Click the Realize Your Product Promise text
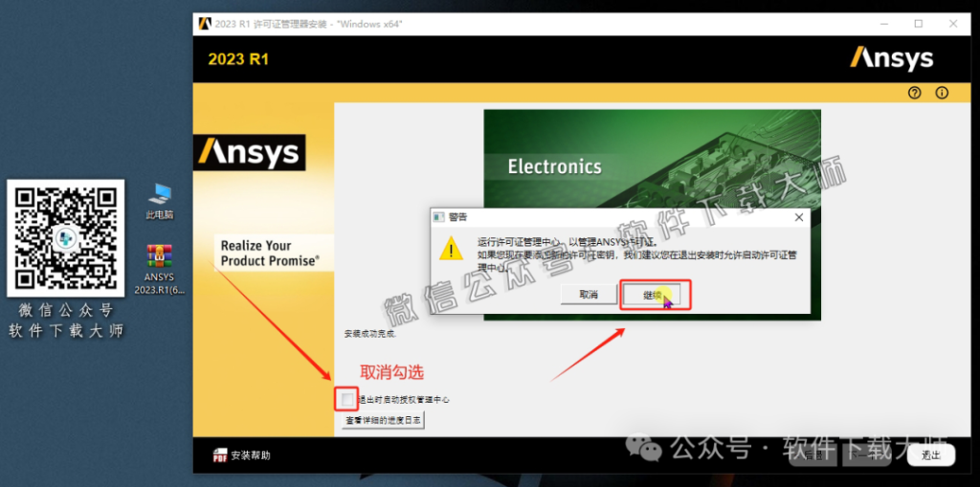This screenshot has height=487, width=980. coord(270,254)
